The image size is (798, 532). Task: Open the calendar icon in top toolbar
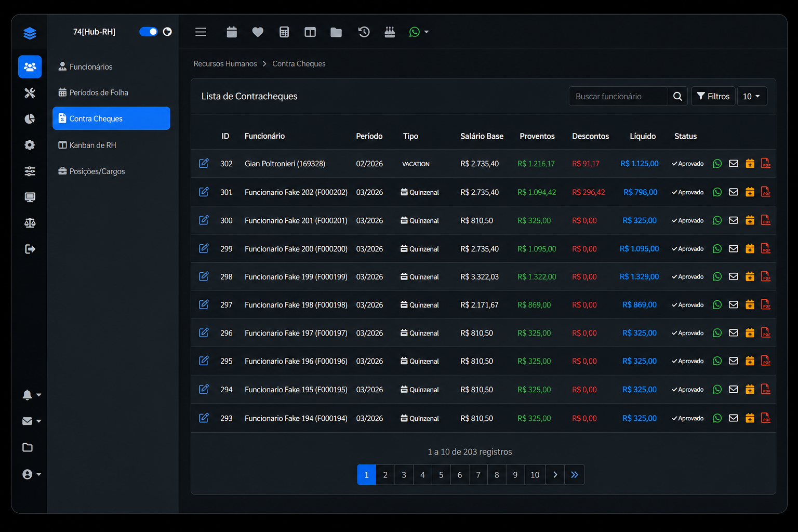232,32
